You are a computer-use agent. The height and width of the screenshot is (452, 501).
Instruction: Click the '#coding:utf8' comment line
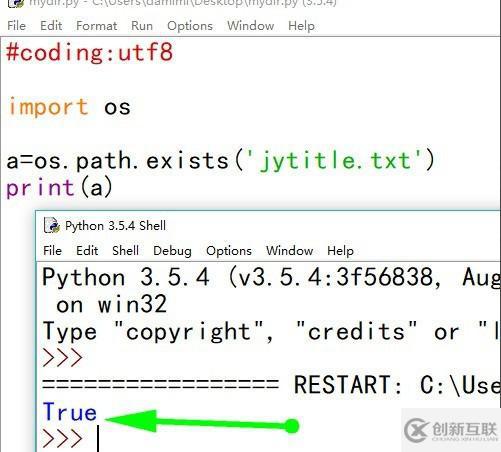coord(90,53)
